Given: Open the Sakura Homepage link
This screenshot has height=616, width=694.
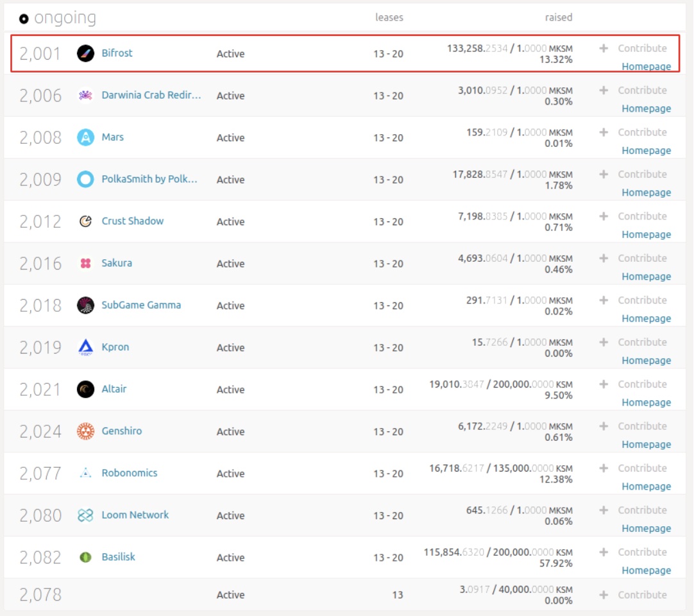Looking at the screenshot, I should point(646,277).
